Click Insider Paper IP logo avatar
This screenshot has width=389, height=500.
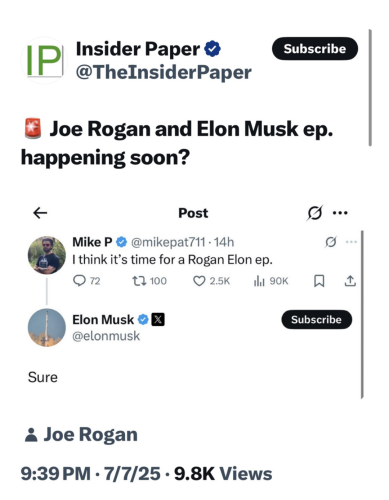click(44, 60)
